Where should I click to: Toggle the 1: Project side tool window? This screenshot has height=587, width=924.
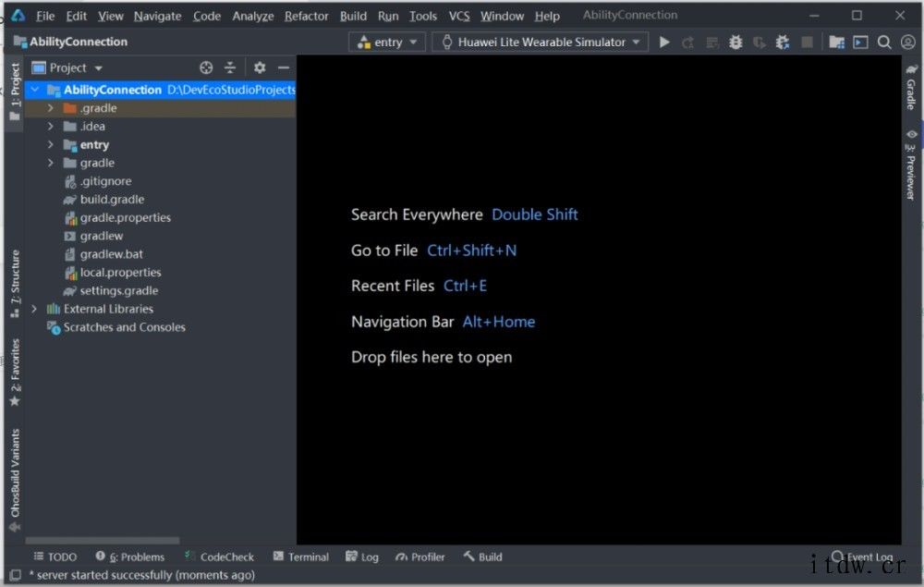15,92
